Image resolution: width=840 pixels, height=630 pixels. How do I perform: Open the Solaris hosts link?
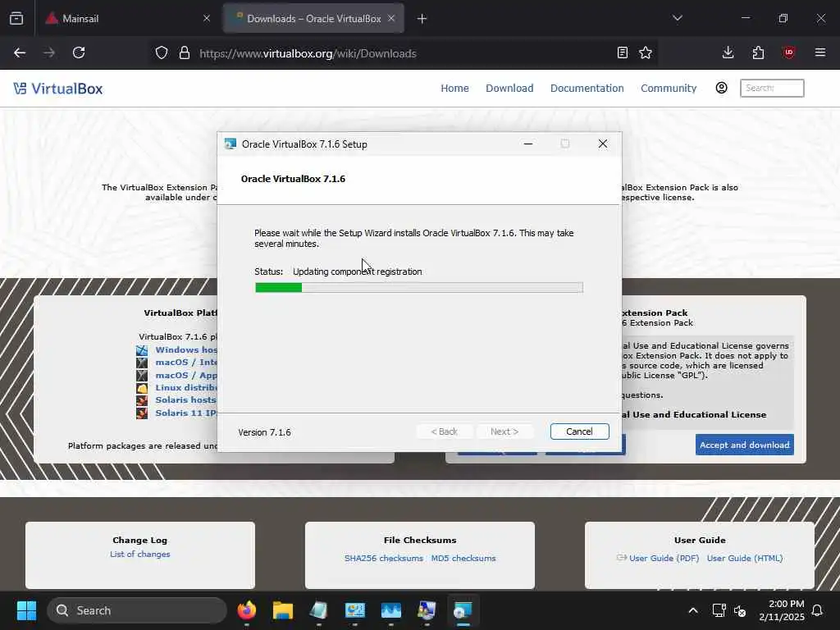[x=185, y=399]
